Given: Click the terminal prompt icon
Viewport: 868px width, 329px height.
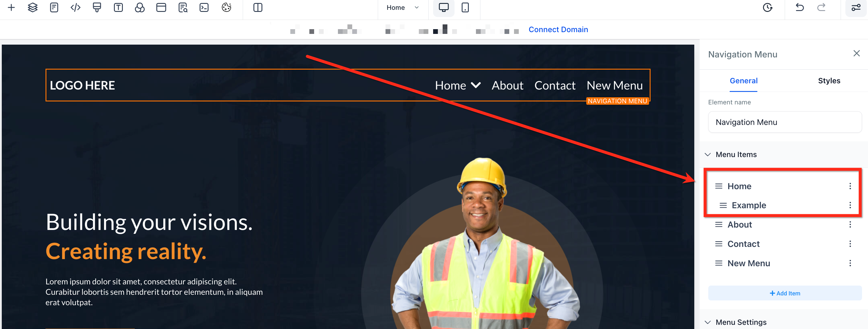Looking at the screenshot, I should tap(204, 7).
